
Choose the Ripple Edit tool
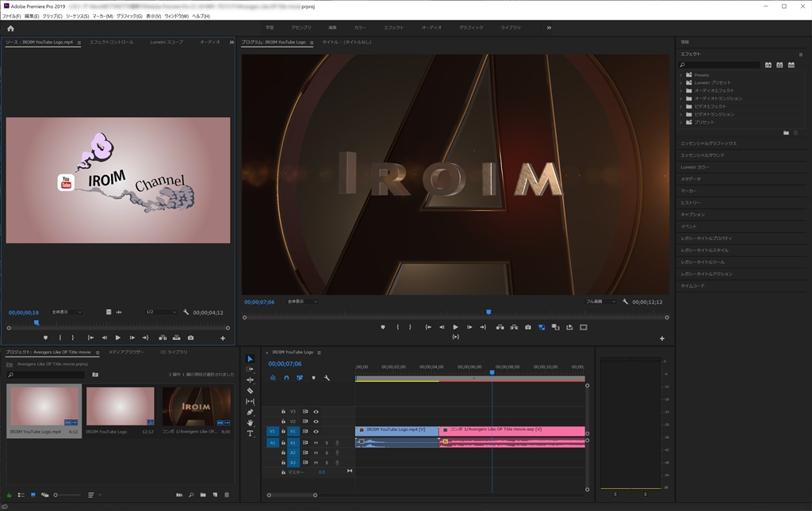(251, 380)
